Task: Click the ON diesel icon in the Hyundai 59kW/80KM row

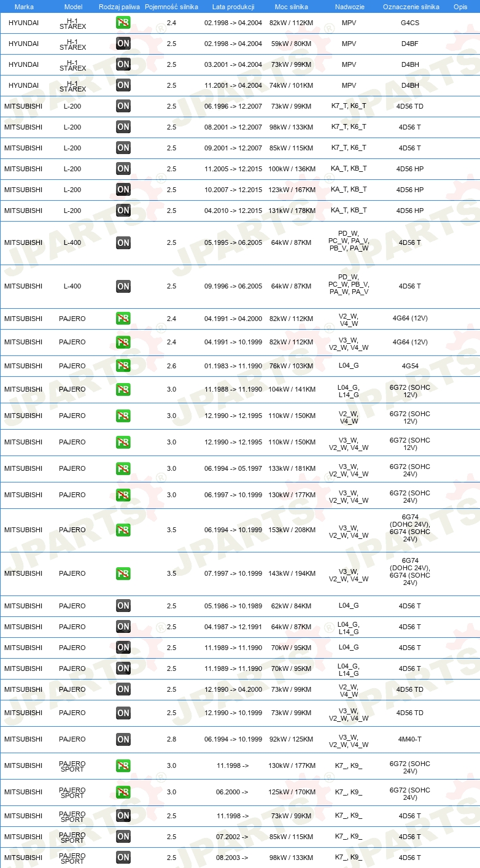Action: tap(123, 44)
